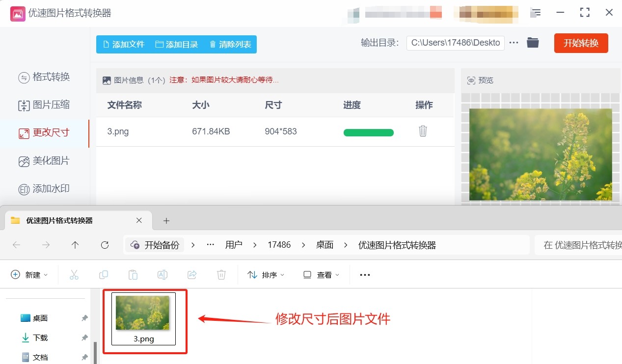Open the app hamburger menu icon
Screen dimensions: 622x364
pos(537,13)
